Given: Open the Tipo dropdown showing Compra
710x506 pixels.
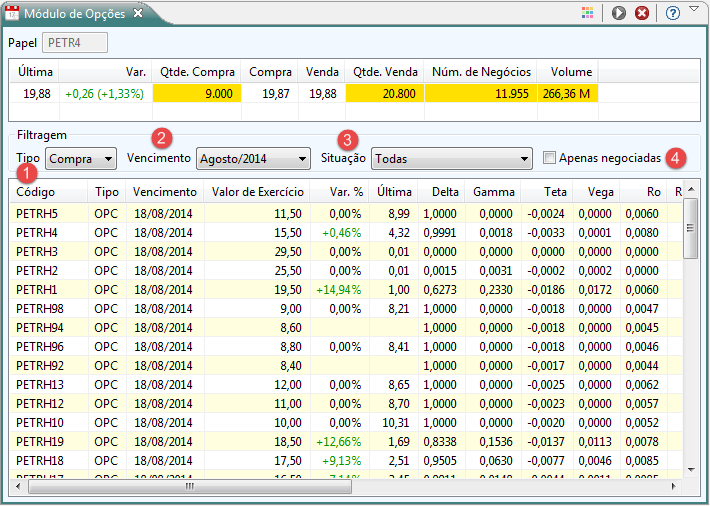Looking at the screenshot, I should [x=81, y=159].
